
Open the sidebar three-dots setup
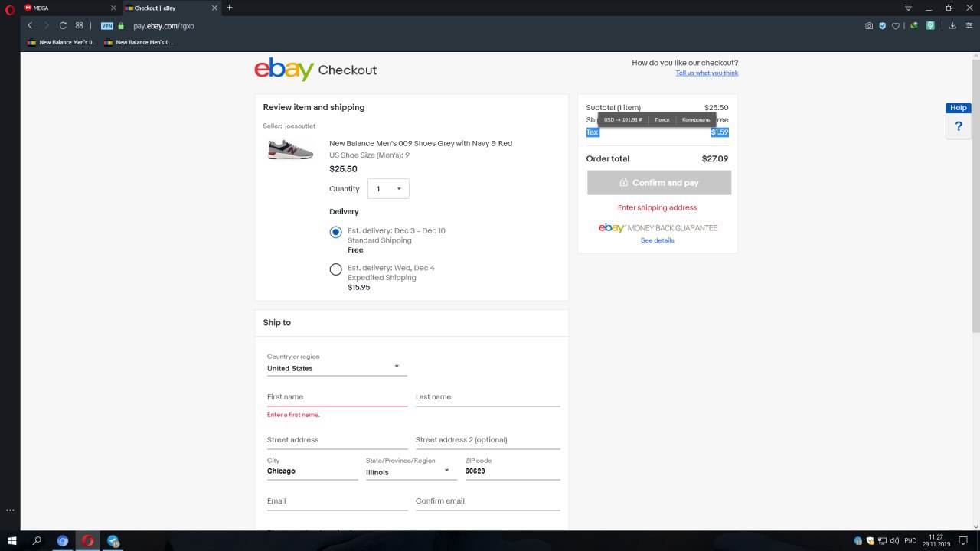(10, 510)
